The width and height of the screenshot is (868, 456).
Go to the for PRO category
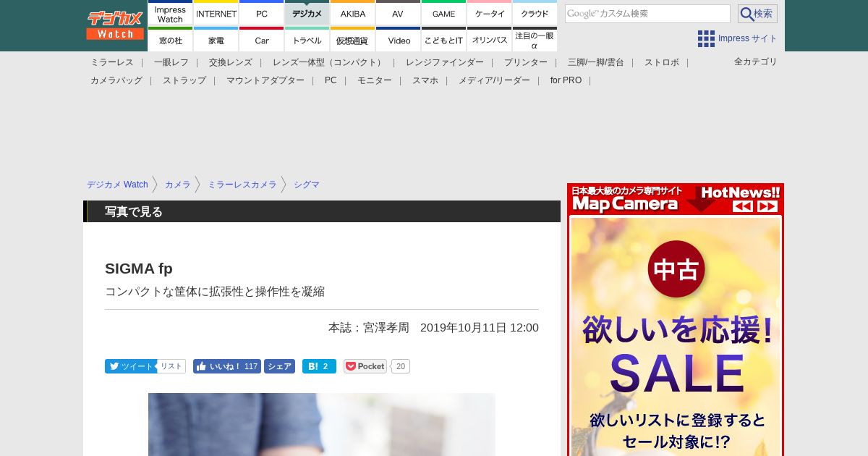click(x=566, y=80)
